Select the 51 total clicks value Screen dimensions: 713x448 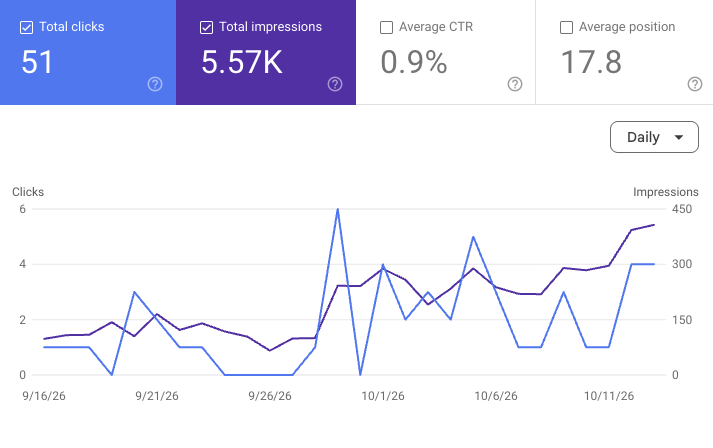pos(37,62)
